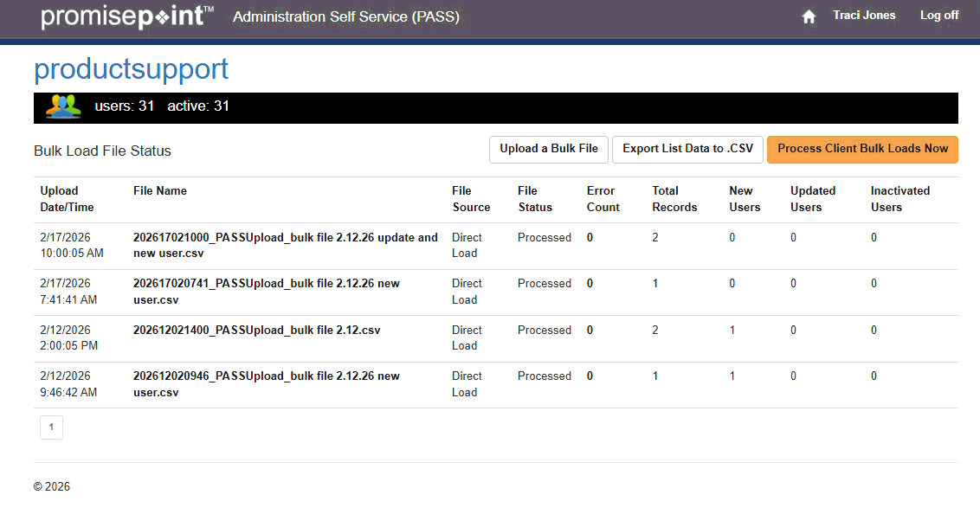
Task: Click the File Status column header
Action: 534,199
